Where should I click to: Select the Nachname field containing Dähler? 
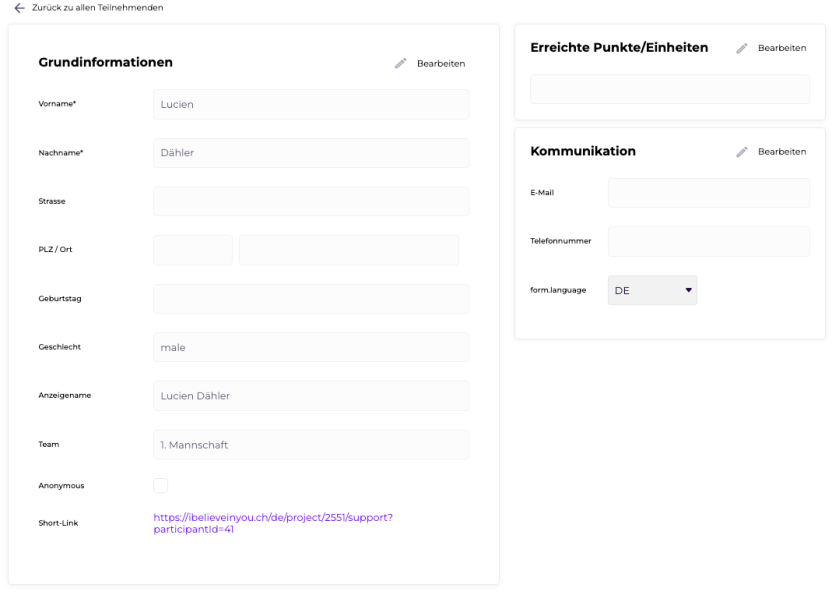click(x=311, y=153)
